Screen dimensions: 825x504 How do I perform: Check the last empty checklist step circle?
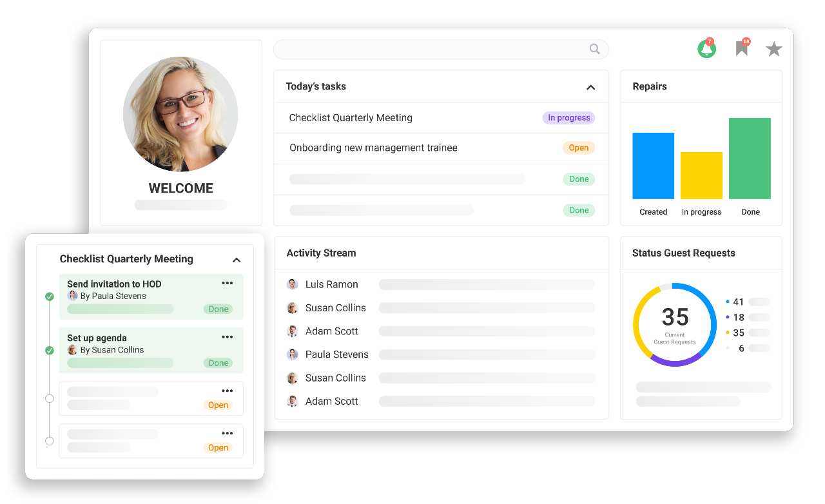click(x=50, y=441)
